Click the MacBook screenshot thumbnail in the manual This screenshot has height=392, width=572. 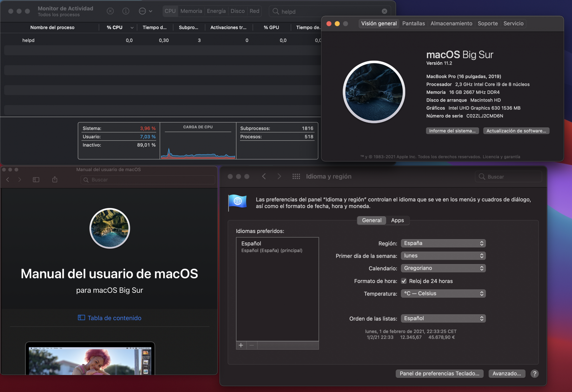(x=90, y=359)
